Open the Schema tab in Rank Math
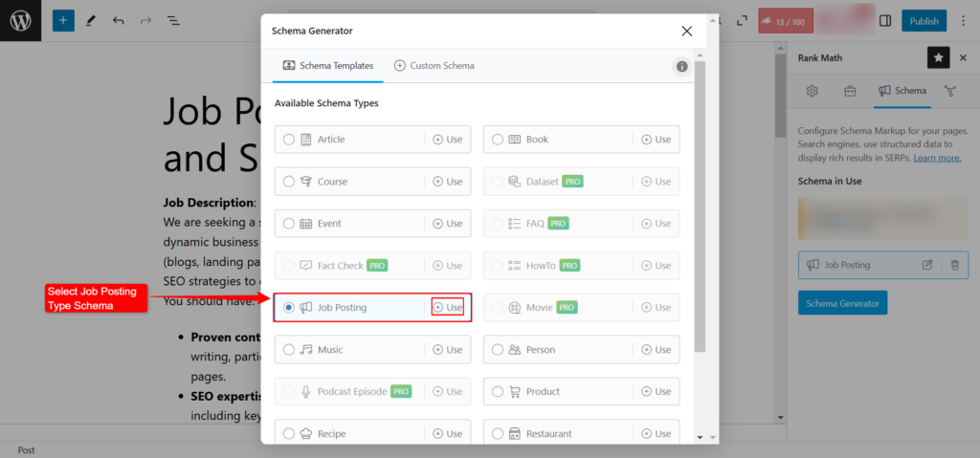Image resolution: width=980 pixels, height=458 pixels. (902, 91)
